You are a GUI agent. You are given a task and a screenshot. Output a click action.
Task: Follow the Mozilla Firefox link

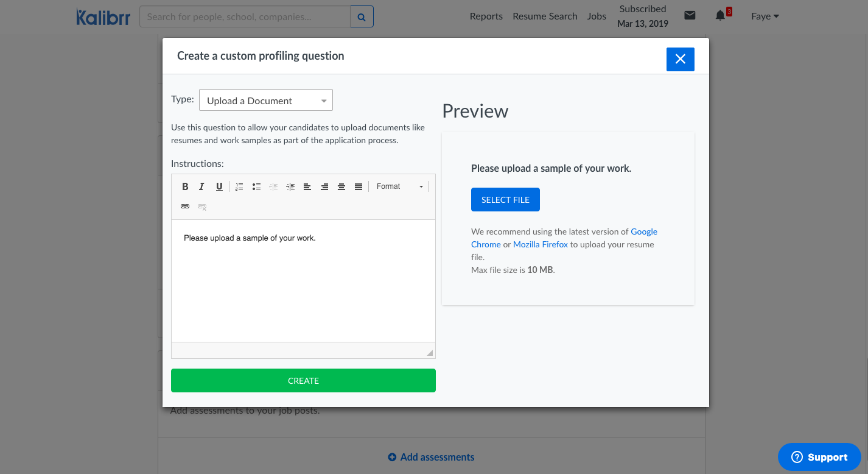[541, 244]
